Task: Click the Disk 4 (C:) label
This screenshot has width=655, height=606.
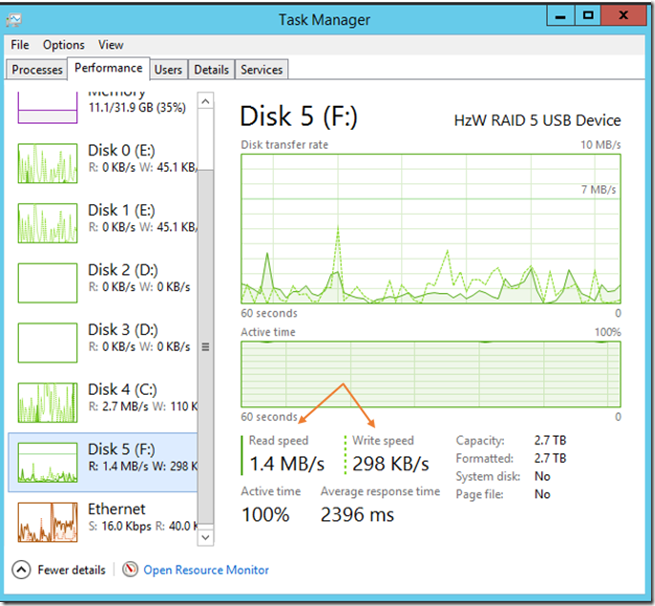Action: point(122,389)
